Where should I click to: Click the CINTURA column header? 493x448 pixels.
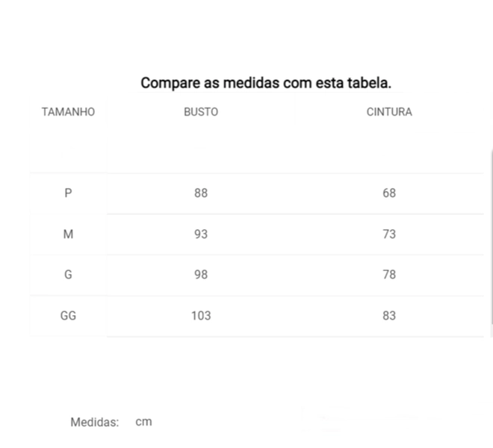point(389,112)
